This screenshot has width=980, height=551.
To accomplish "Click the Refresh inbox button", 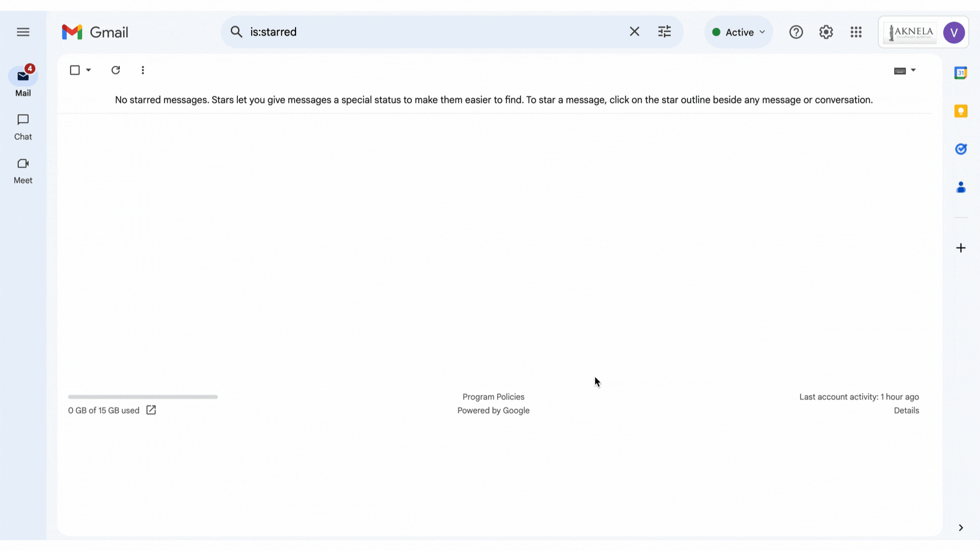I will point(115,70).
